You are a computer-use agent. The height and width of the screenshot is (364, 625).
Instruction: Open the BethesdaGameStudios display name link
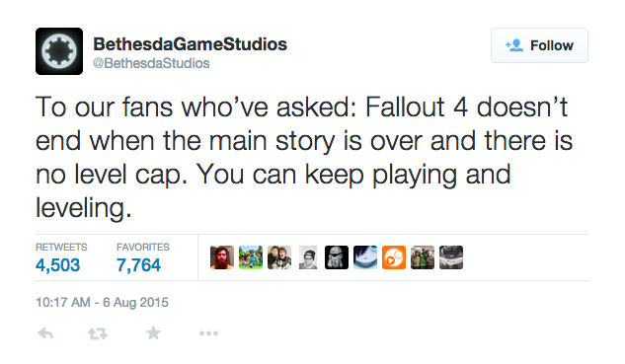[x=190, y=43]
